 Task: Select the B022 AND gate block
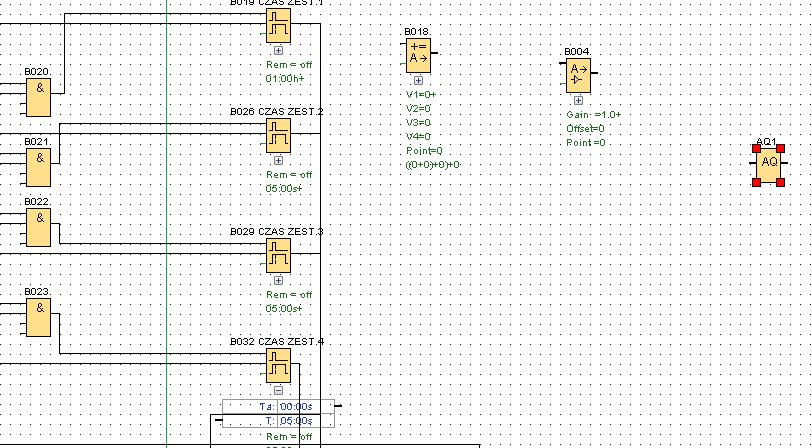[39, 227]
